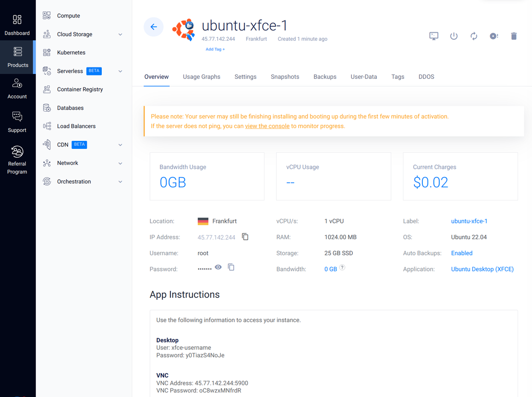Switch to the Snapshots tab
This screenshot has height=397, width=532.
click(285, 77)
